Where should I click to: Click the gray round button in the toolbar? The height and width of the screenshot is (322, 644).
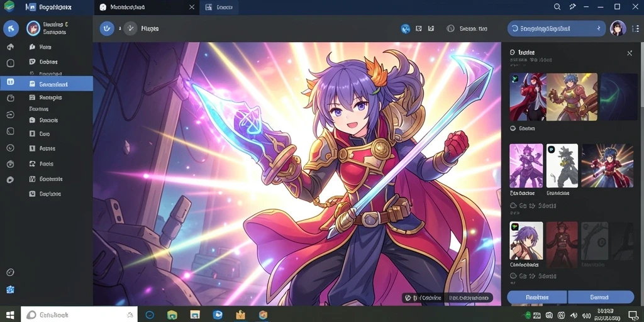point(130,28)
